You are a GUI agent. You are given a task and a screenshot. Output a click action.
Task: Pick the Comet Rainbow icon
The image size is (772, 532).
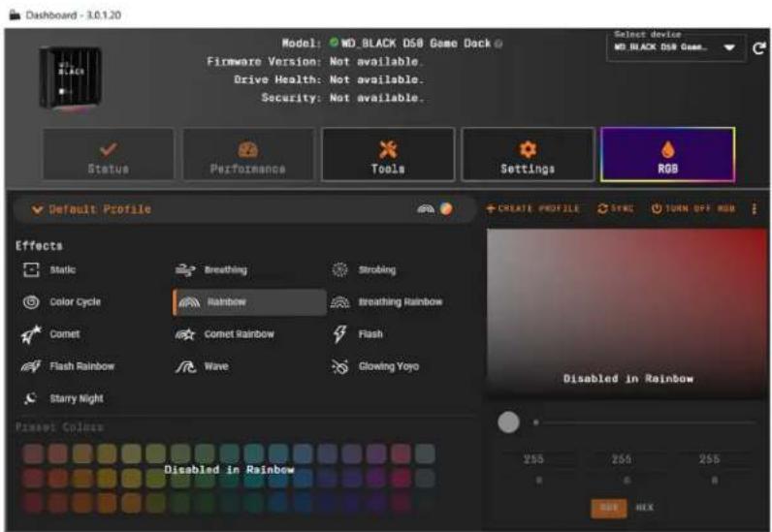(185, 334)
